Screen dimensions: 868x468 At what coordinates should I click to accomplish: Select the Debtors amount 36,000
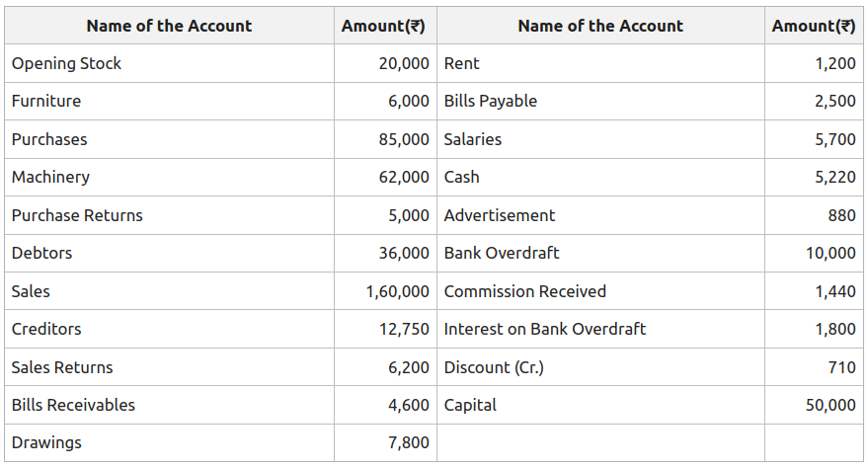tap(404, 253)
